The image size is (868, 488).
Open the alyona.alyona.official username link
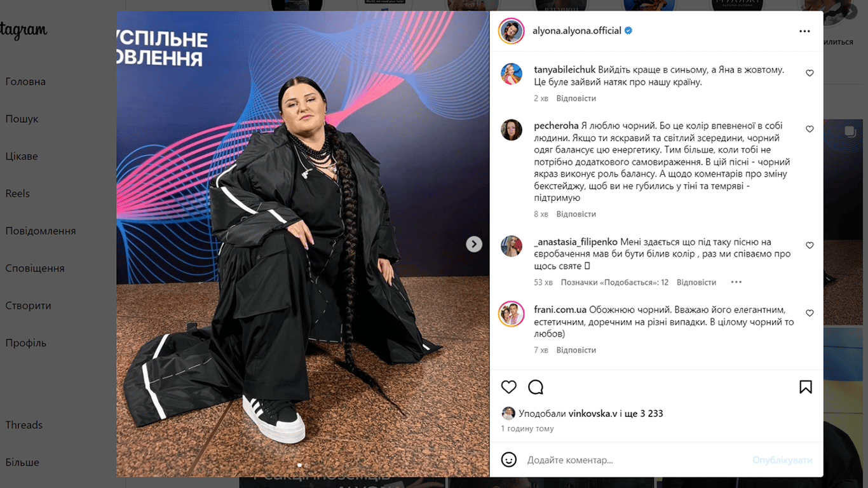point(577,30)
